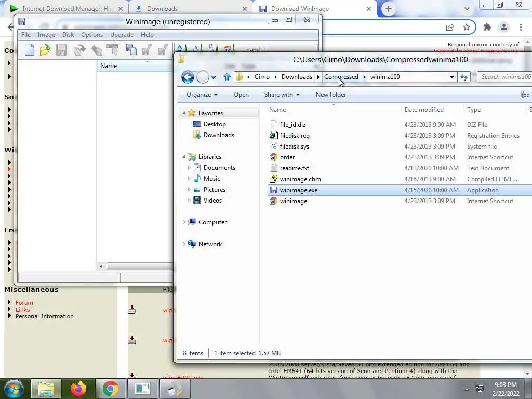Click the floppy-and-page icon in WinImage toolbar
Image resolution: width=532 pixels, height=399 pixels.
pyautogui.click(x=130, y=50)
